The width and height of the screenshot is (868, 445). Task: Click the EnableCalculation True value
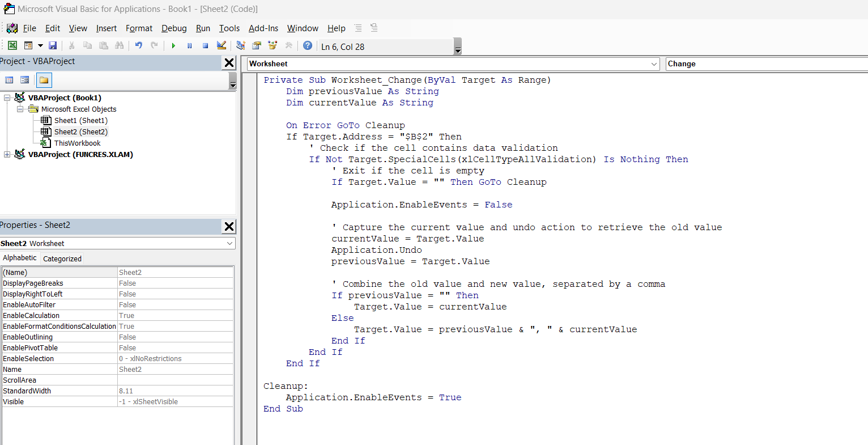point(175,315)
